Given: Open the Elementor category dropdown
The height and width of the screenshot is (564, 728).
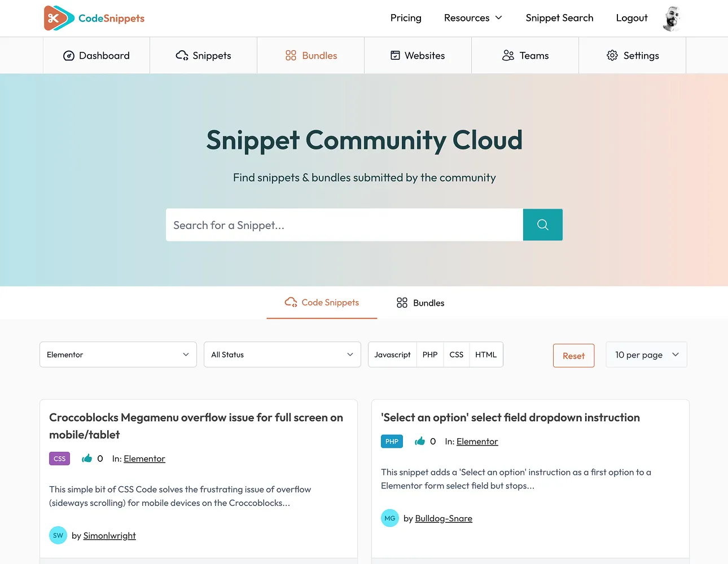Looking at the screenshot, I should 118,354.
